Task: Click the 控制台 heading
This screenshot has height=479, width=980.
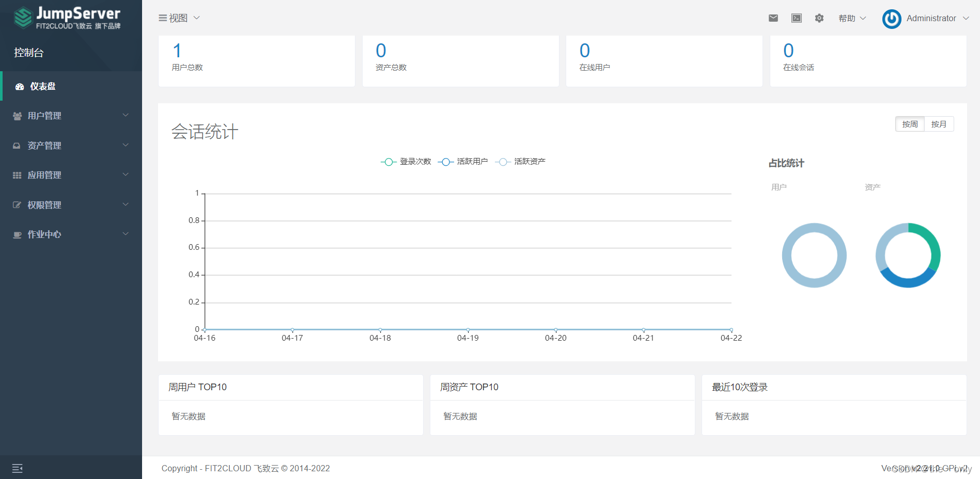Action: pyautogui.click(x=29, y=53)
